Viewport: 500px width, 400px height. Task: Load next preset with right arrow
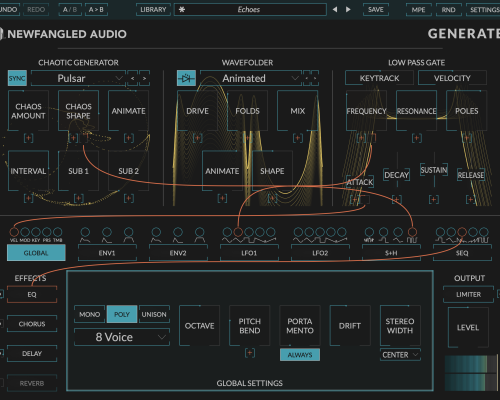[x=348, y=9]
